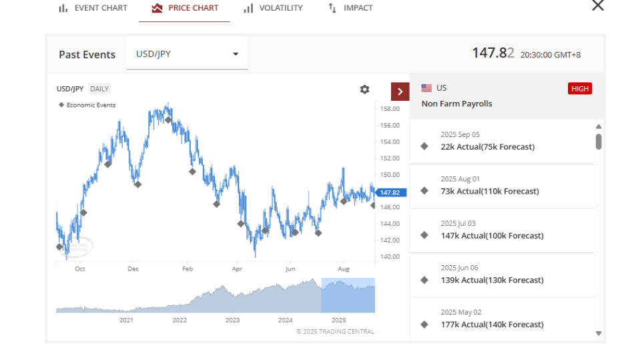Close the chart dialog with the X
Screen dimensions: 644x344
[x=597, y=5]
